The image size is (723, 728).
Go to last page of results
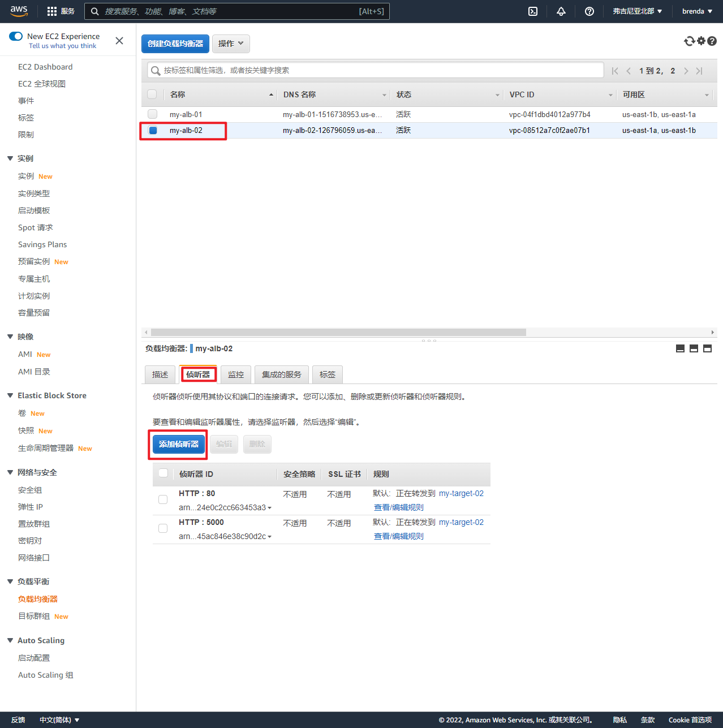[699, 71]
